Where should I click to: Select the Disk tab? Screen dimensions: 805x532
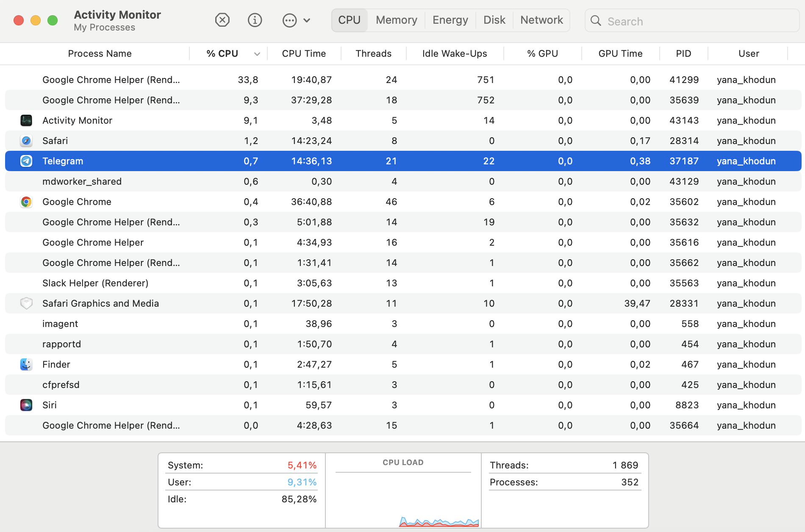(x=494, y=20)
